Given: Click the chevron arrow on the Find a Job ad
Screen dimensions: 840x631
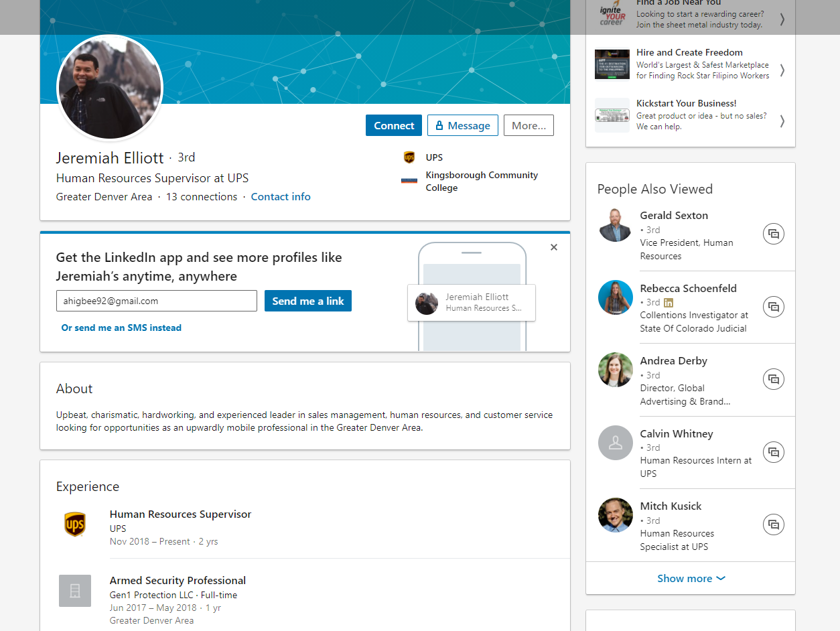Looking at the screenshot, I should 782,19.
